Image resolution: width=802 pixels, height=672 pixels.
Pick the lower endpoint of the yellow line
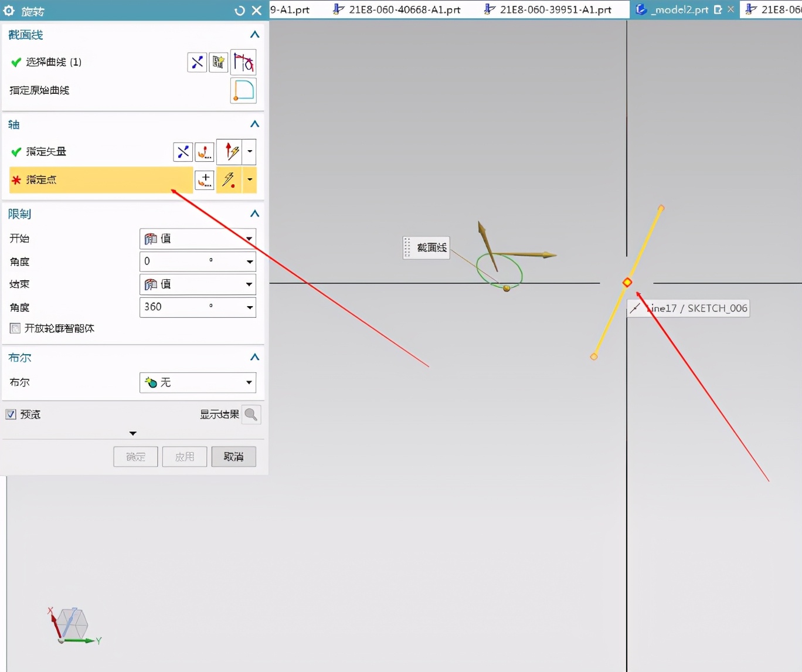[x=594, y=357]
